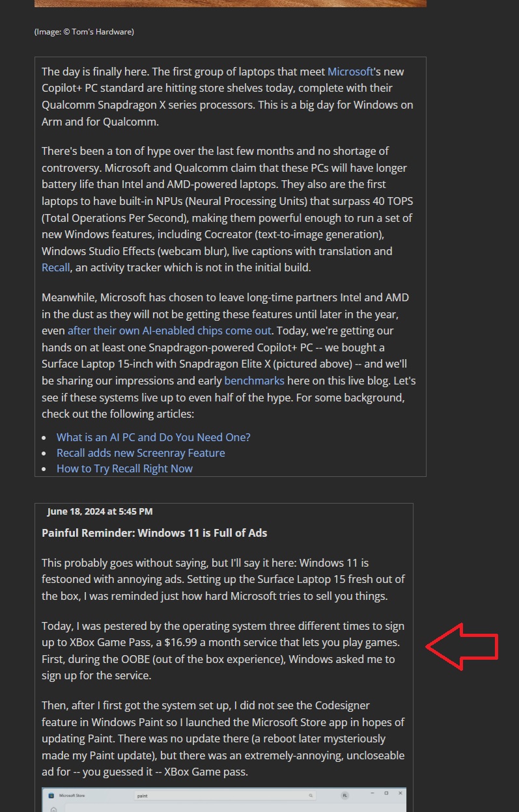Image resolution: width=519 pixels, height=812 pixels.
Task: Click the laptop image above the Tom's Hardware credit
Action: [x=231, y=3]
